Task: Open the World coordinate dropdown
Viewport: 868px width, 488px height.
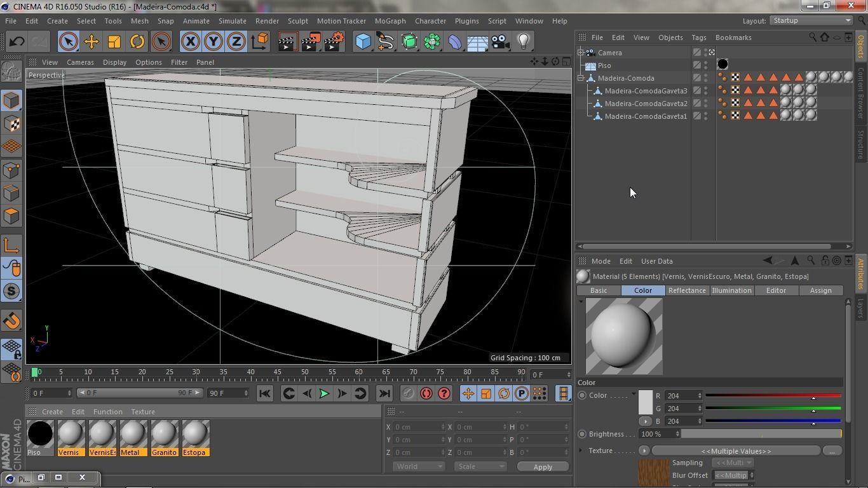Action: click(418, 466)
